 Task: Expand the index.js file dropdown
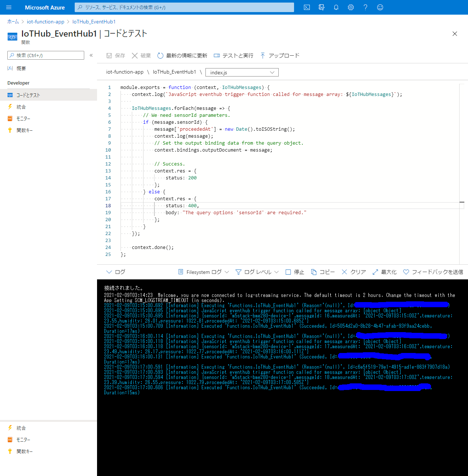242,72
